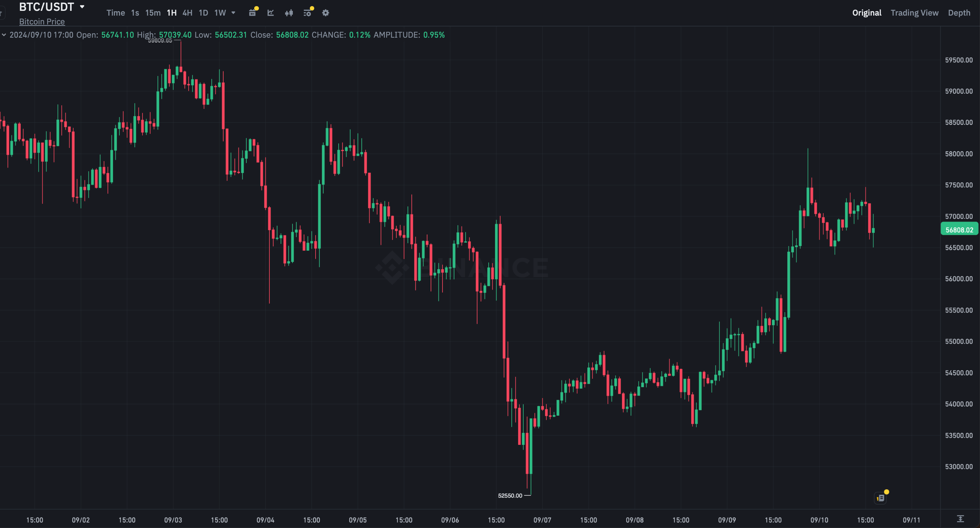The width and height of the screenshot is (980, 528).
Task: Switch to the Depth chart tab
Action: (959, 13)
